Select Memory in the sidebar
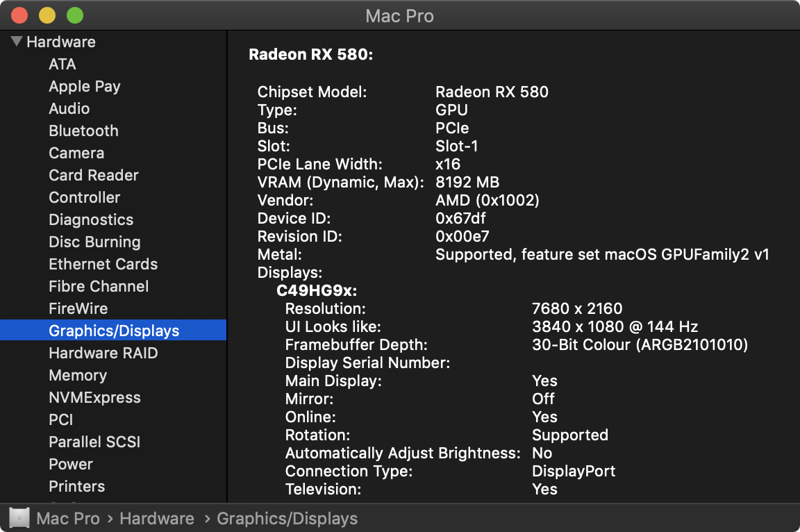 click(x=78, y=375)
